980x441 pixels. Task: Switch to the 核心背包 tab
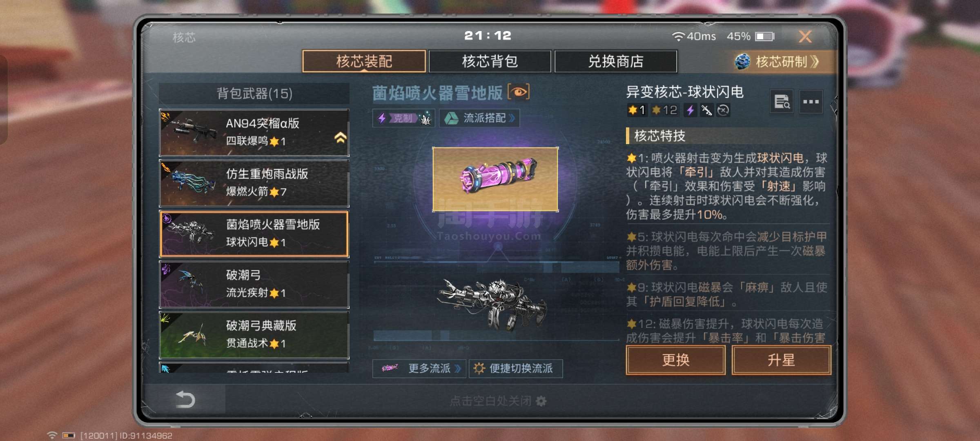pos(490,61)
